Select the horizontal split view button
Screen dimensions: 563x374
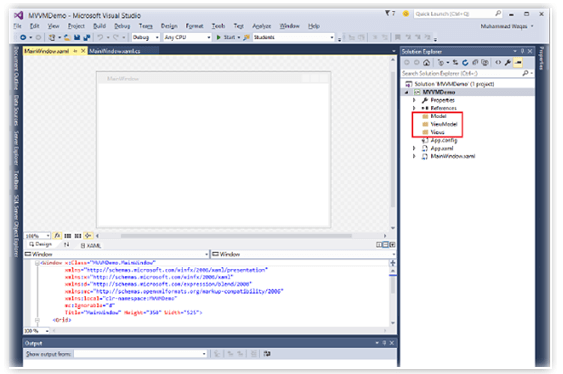click(386, 245)
